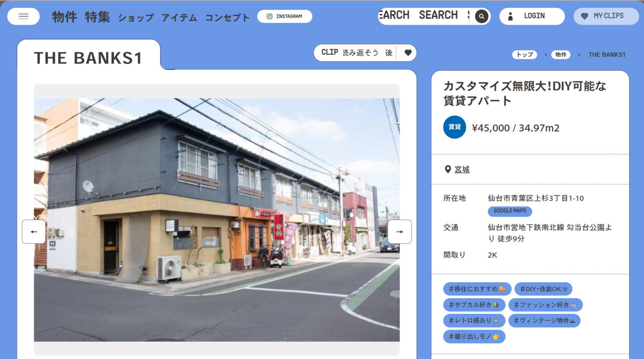Screen dimensions: 644x359
Task: Open the 物件 navigation menu item
Action: click(x=64, y=17)
